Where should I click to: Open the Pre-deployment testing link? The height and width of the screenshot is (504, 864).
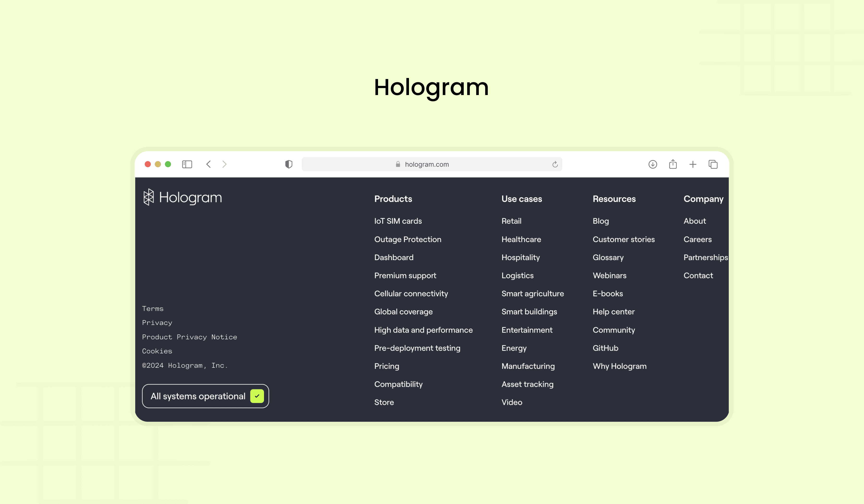coord(417,348)
